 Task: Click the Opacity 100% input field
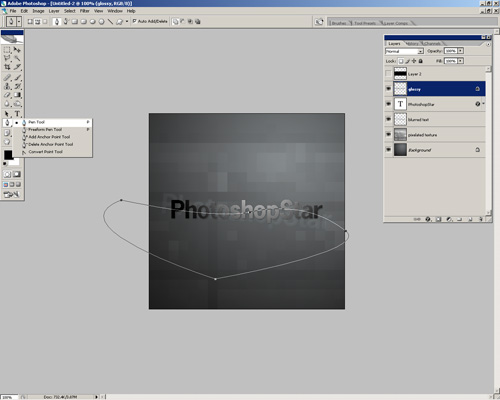coord(451,51)
